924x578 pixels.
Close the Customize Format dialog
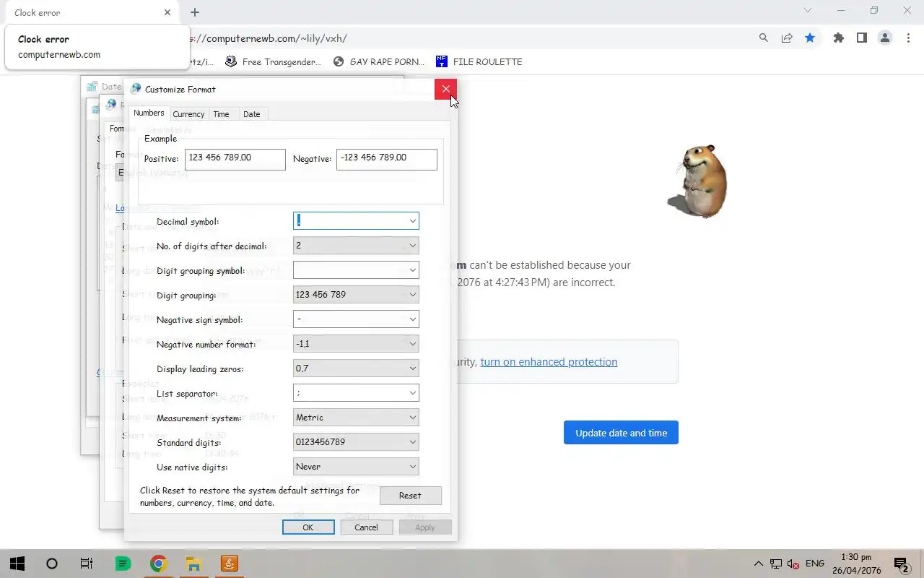445,89
